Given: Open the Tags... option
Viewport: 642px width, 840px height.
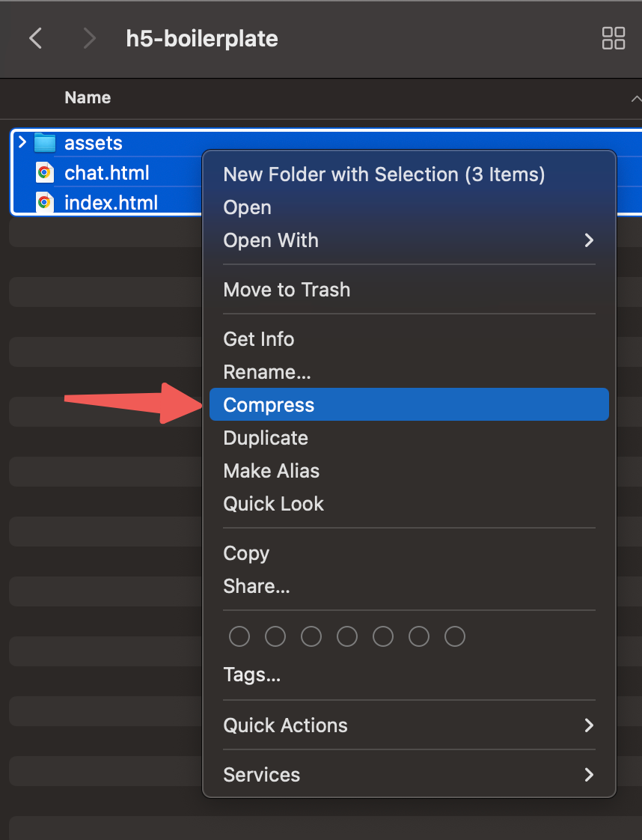Looking at the screenshot, I should pyautogui.click(x=252, y=675).
